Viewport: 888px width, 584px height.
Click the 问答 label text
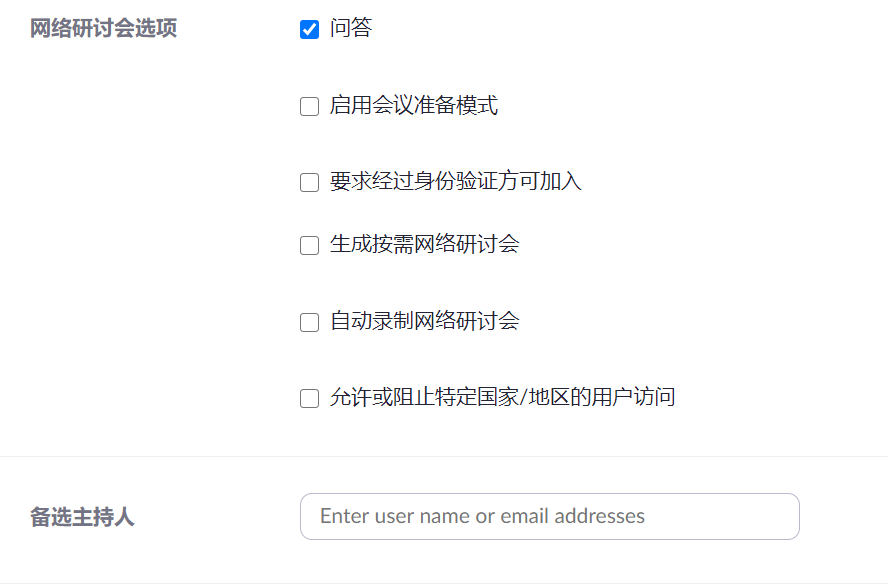(x=351, y=29)
